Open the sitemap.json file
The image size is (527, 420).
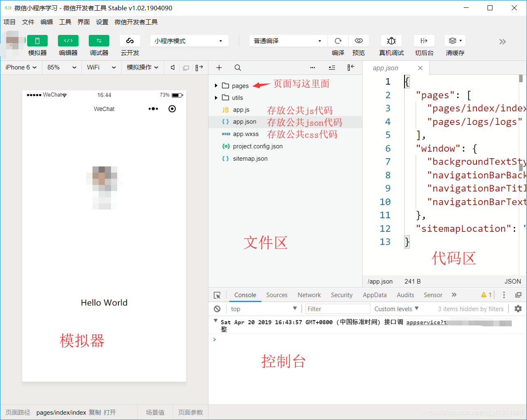[x=250, y=159]
